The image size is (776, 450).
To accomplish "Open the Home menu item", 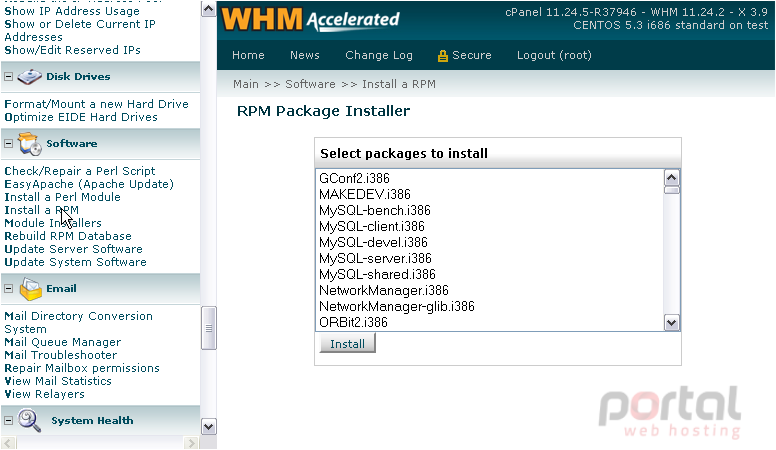I will [248, 55].
